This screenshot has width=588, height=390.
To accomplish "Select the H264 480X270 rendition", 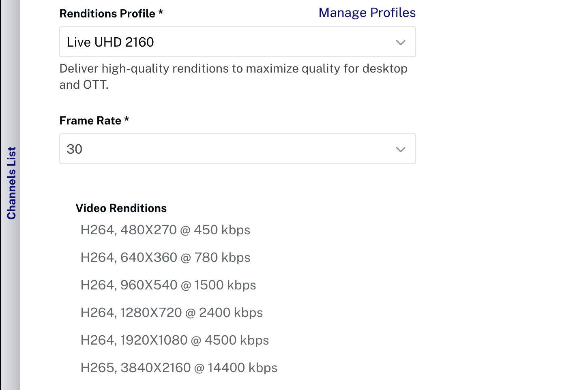I will 165,229.
